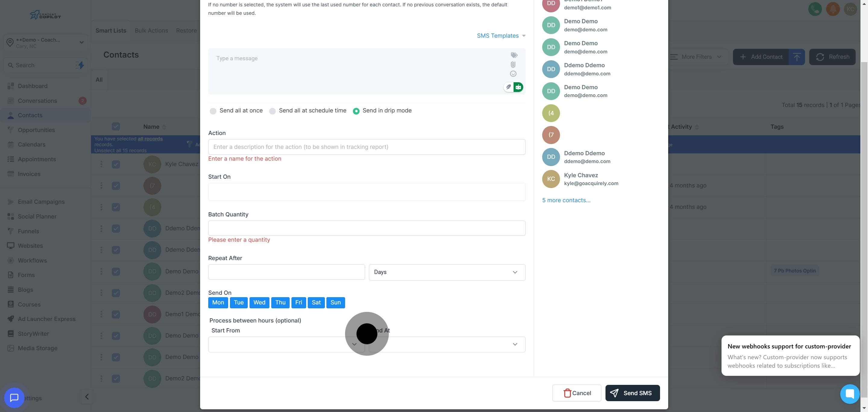Click the lightning bolt quick actions icon
Image resolution: width=868 pixels, height=412 pixels.
point(81,65)
